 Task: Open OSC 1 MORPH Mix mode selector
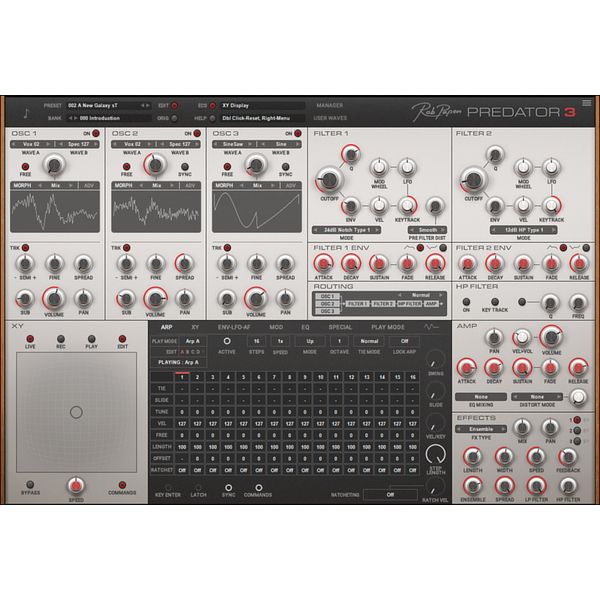55,185
